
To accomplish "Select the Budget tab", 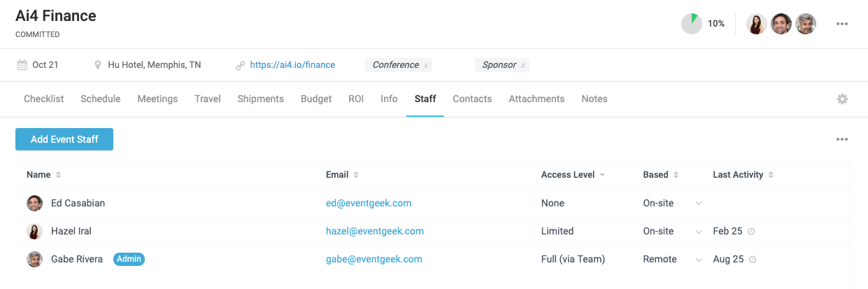I will (316, 99).
